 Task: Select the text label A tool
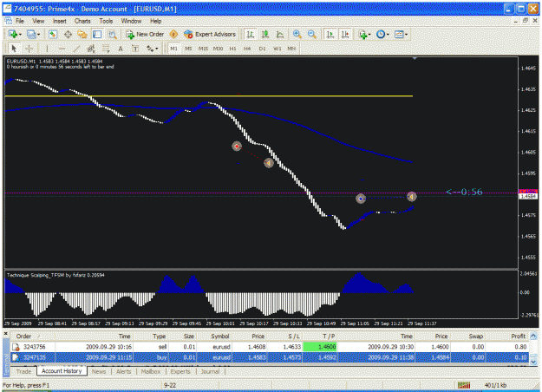pos(121,49)
